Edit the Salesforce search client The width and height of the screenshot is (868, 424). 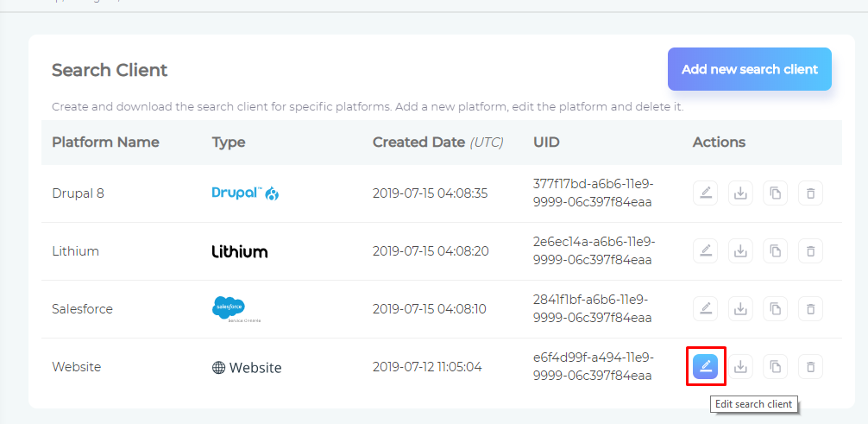(706, 309)
